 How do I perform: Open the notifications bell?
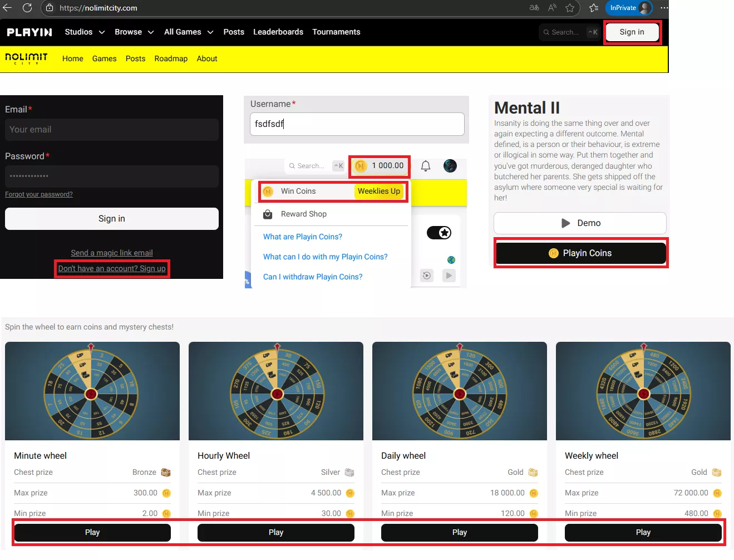click(x=426, y=166)
